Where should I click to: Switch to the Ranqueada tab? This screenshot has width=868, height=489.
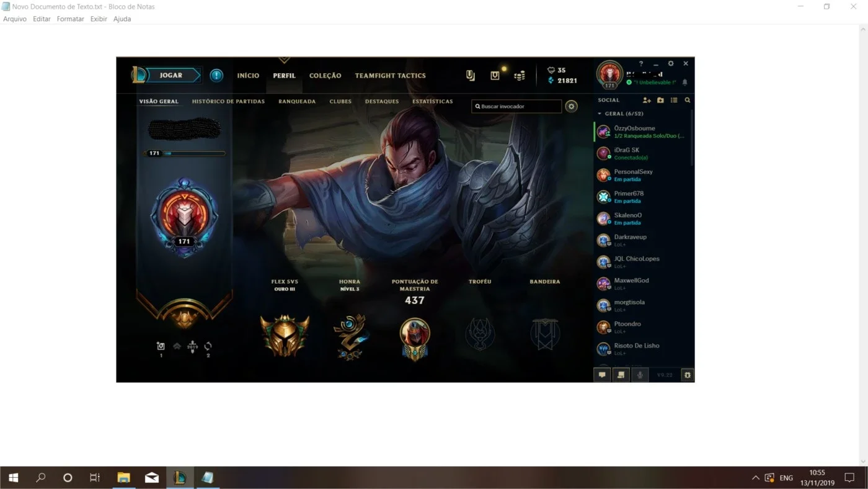point(297,101)
